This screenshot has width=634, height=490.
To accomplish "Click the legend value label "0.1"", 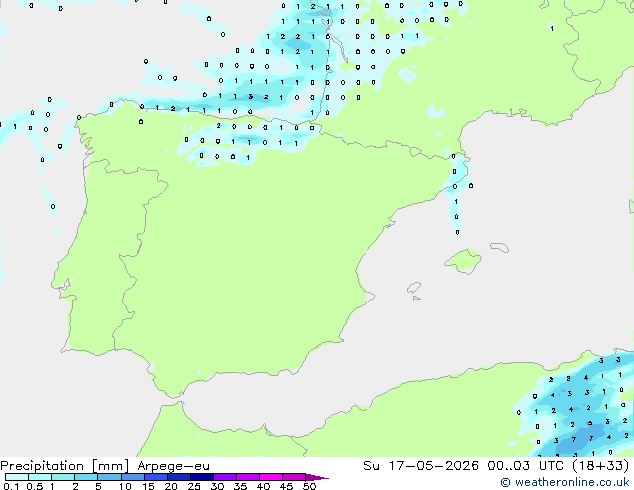I will click(x=11, y=486).
